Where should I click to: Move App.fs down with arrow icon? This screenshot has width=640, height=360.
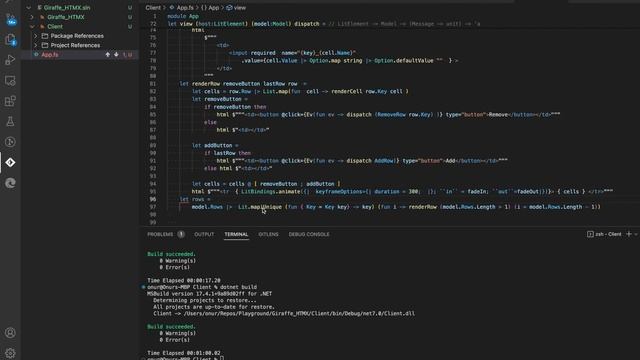click(116, 54)
